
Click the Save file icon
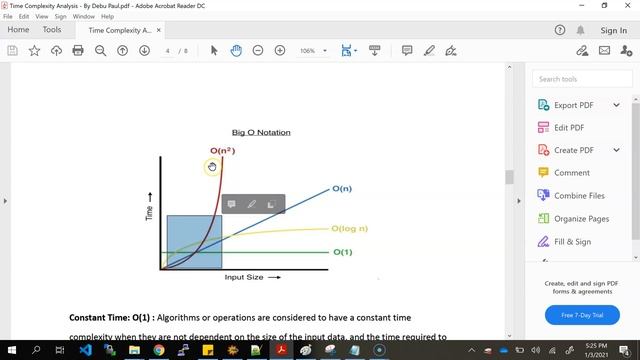(x=12, y=51)
